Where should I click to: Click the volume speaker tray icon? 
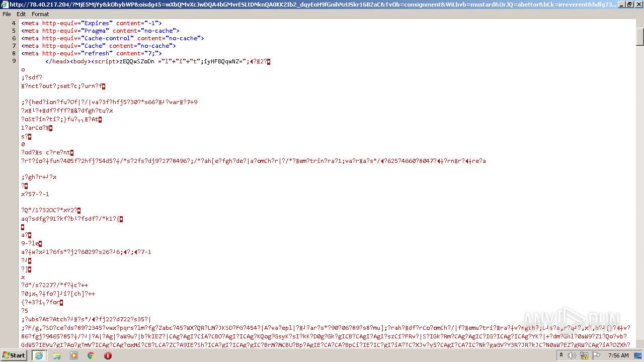point(572,355)
